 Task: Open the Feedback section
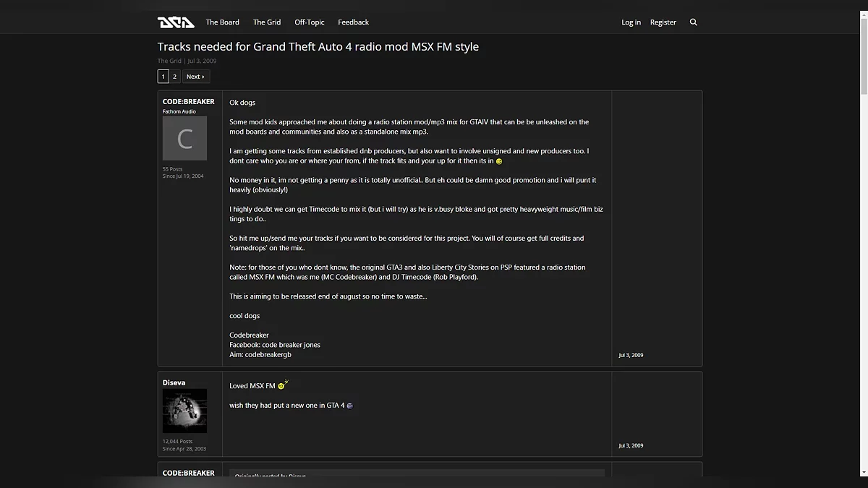pyautogui.click(x=353, y=22)
